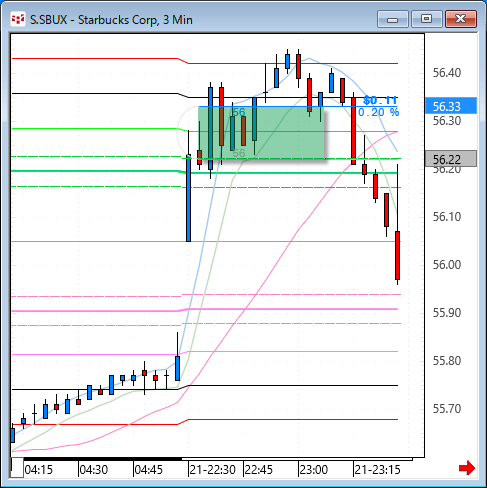Close the Starbucks Corp chart window
The height and width of the screenshot is (488, 487).
click(461, 19)
